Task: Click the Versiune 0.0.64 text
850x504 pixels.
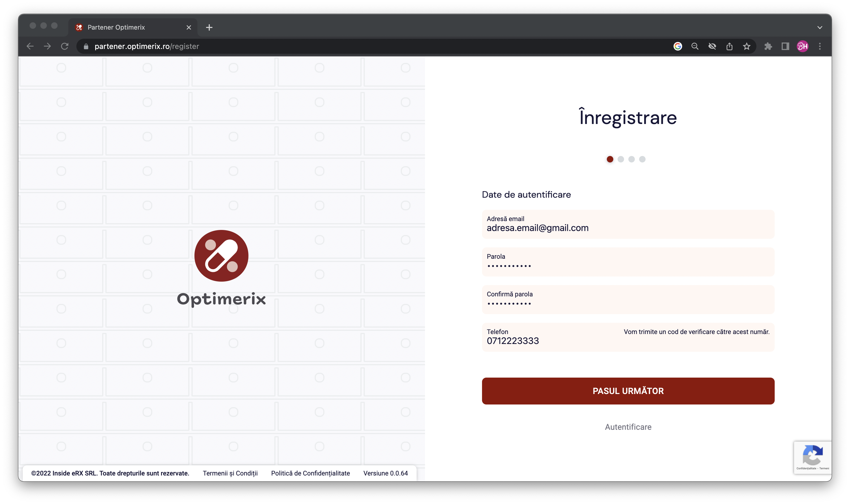Action: [385, 473]
